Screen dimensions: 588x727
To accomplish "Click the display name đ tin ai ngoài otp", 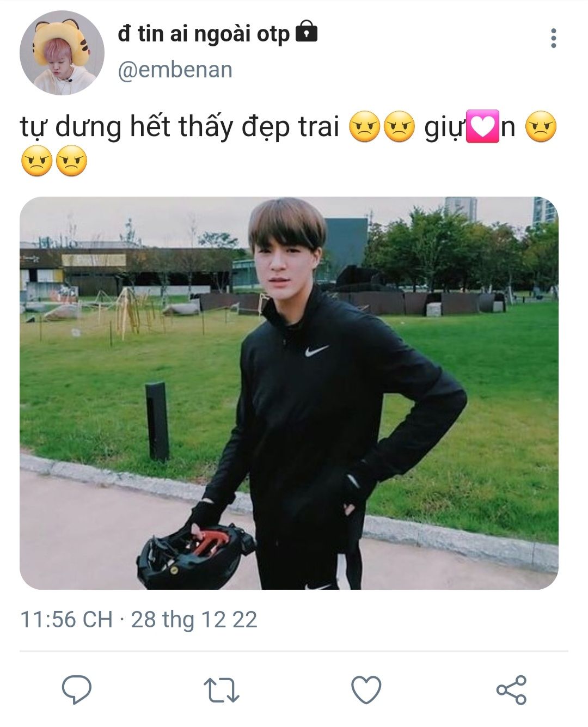I will 204,34.
